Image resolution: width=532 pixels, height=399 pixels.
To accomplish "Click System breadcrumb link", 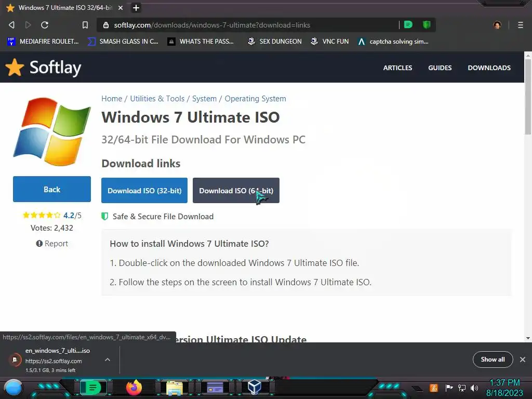I will pyautogui.click(x=204, y=98).
